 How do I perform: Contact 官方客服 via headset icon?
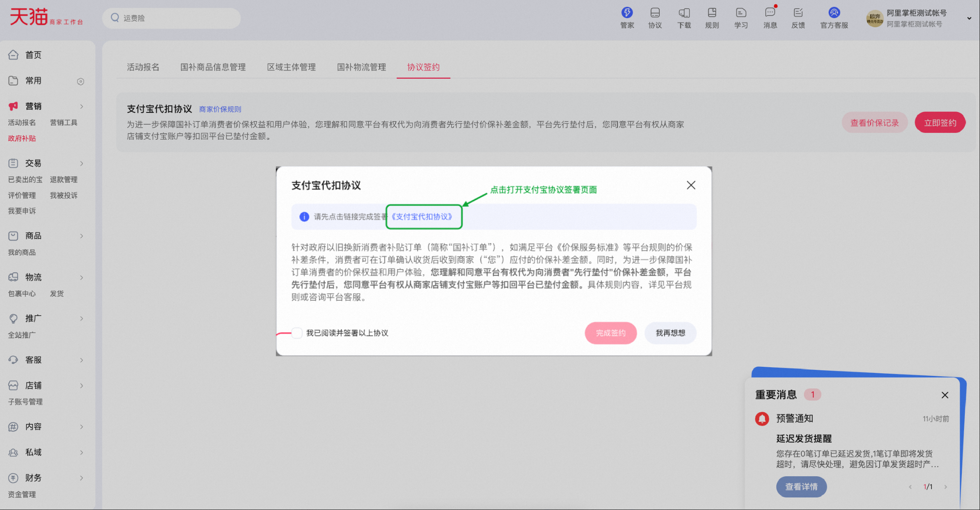(834, 13)
